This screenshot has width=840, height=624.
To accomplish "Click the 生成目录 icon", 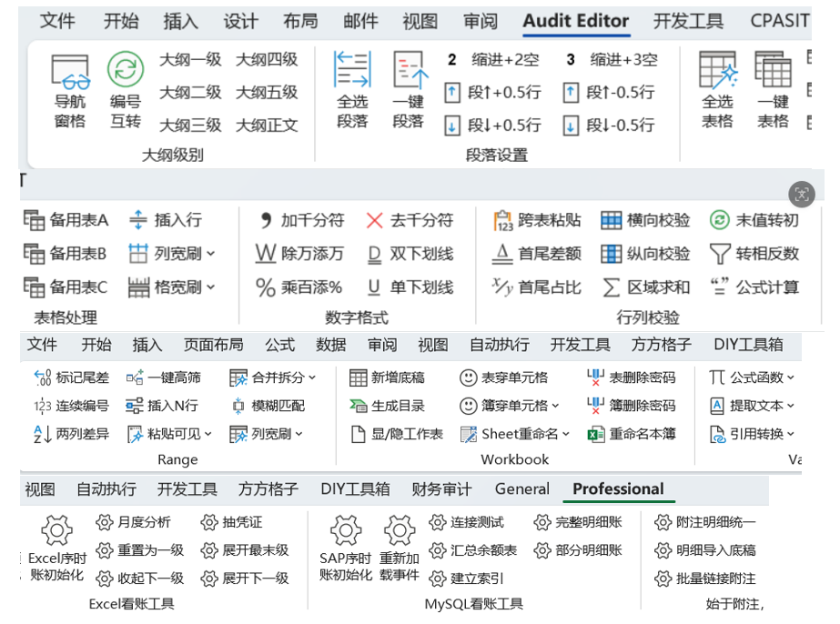I will (358, 406).
